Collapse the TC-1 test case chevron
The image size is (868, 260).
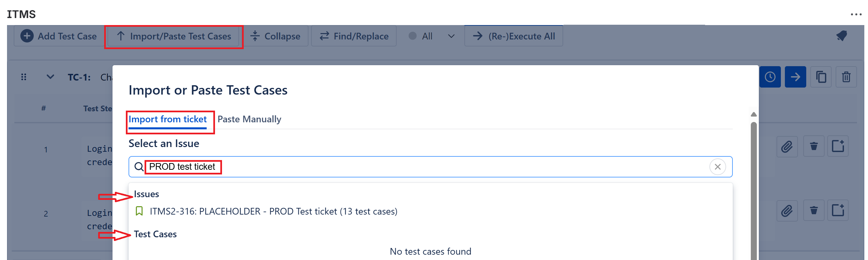[50, 77]
